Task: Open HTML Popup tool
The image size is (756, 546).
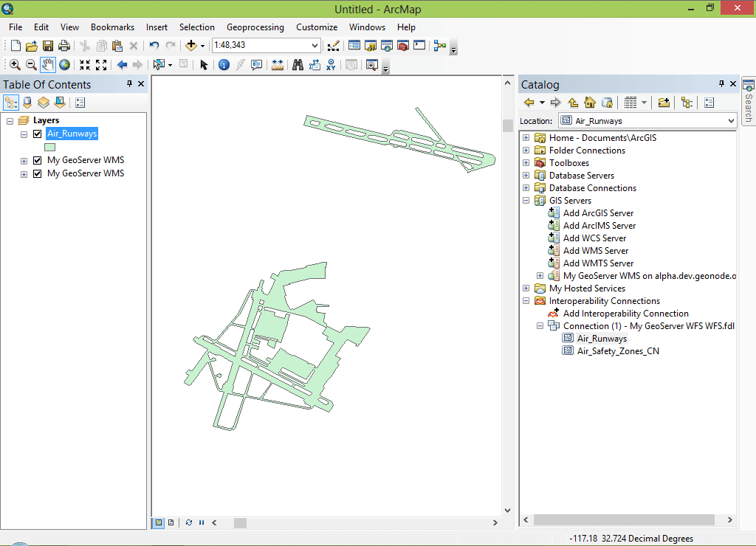Action: [x=256, y=65]
